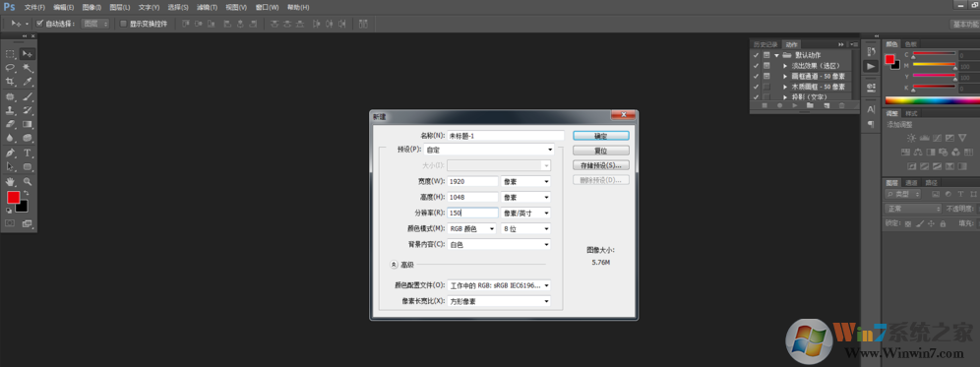Open the 背景内容 background contents dropdown

click(500, 244)
